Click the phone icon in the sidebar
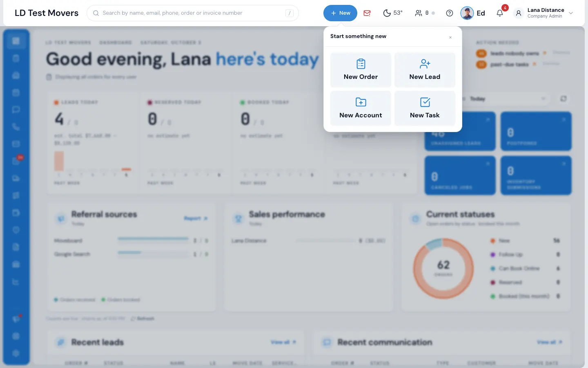 point(16,127)
